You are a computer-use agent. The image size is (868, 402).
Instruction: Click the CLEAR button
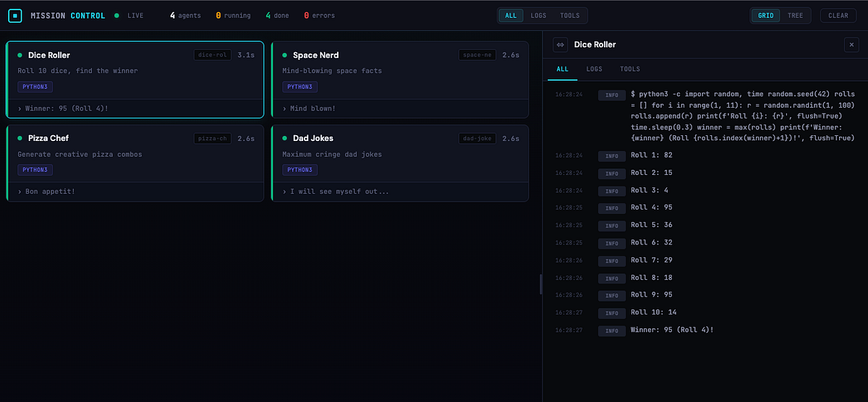[838, 15]
